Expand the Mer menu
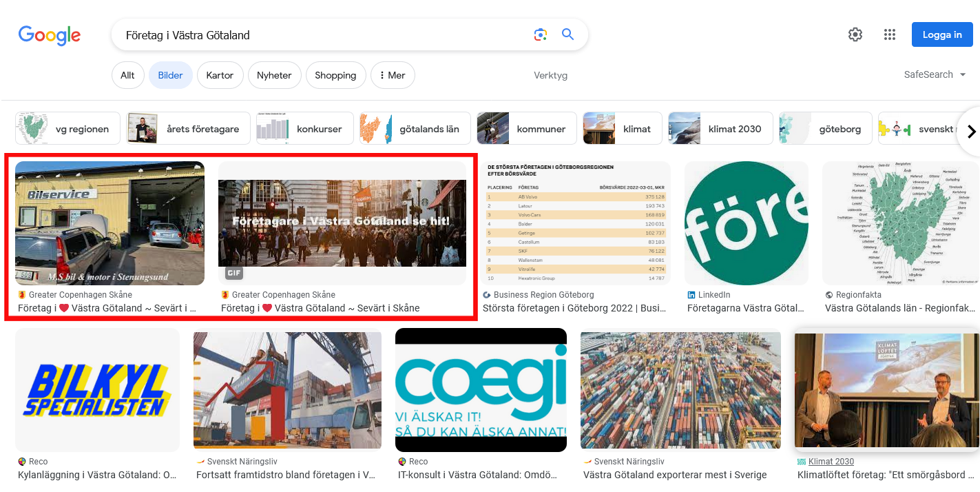 [x=393, y=75]
